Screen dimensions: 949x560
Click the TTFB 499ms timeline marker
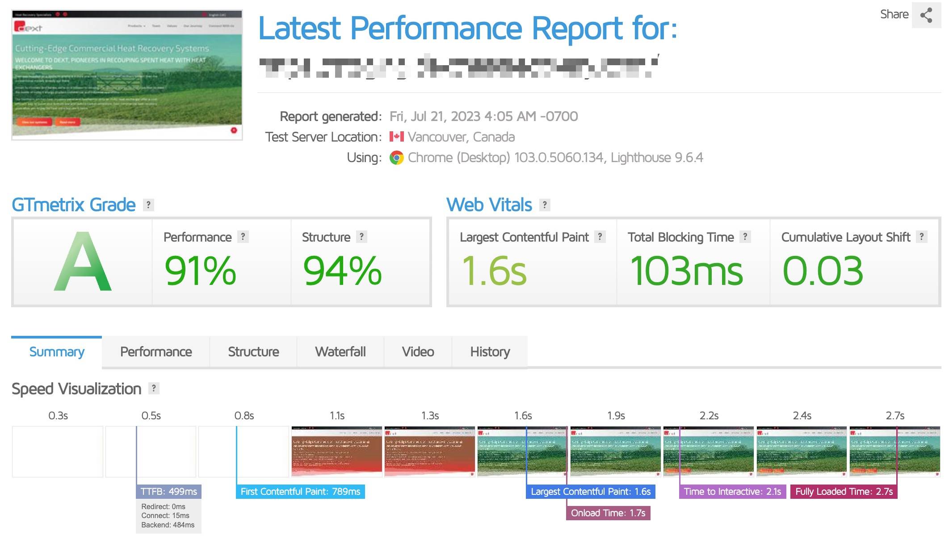[x=168, y=492]
